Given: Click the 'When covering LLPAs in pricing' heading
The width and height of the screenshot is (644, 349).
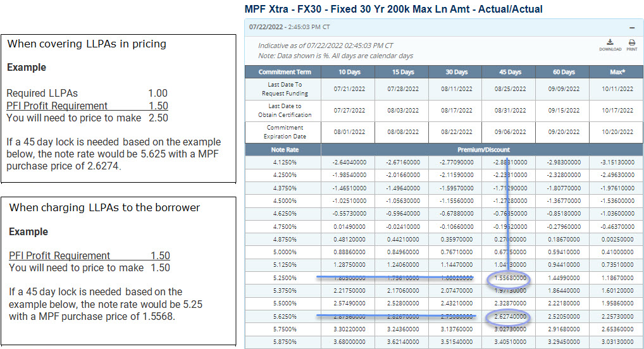Looking at the screenshot, I should (87, 44).
